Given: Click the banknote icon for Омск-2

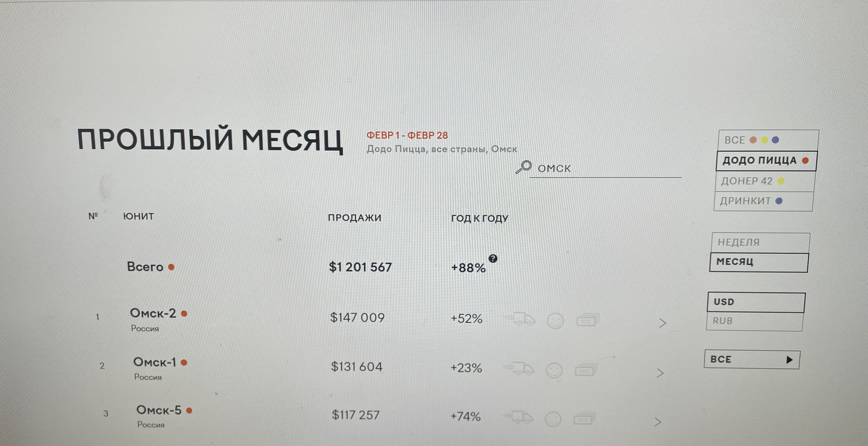Looking at the screenshot, I should pyautogui.click(x=587, y=320).
